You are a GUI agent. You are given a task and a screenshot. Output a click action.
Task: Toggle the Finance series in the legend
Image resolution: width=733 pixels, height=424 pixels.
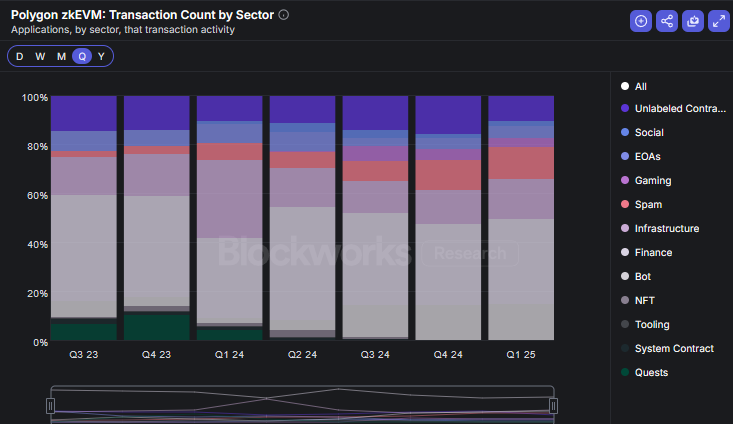646,252
